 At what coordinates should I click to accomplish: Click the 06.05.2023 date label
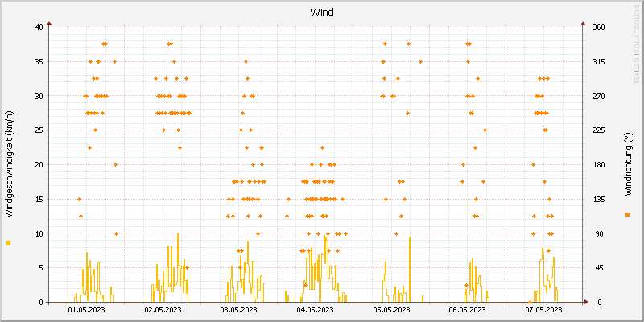point(468,309)
